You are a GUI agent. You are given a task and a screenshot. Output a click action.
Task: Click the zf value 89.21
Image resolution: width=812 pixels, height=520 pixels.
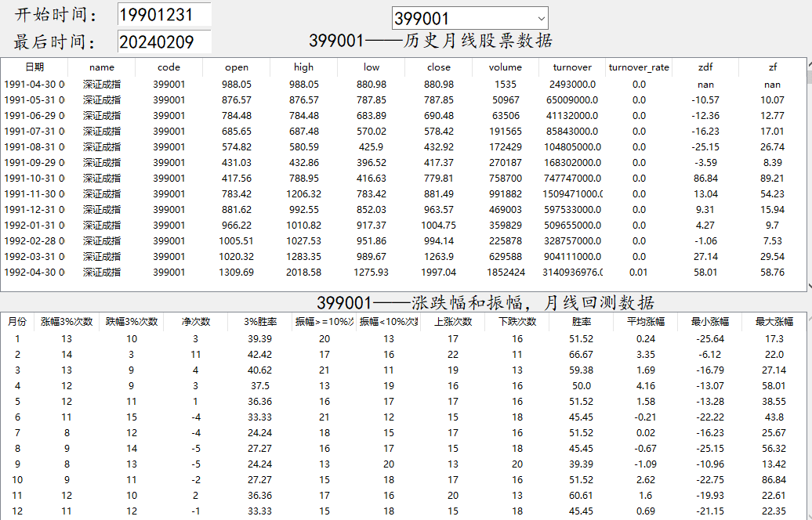[x=772, y=178]
